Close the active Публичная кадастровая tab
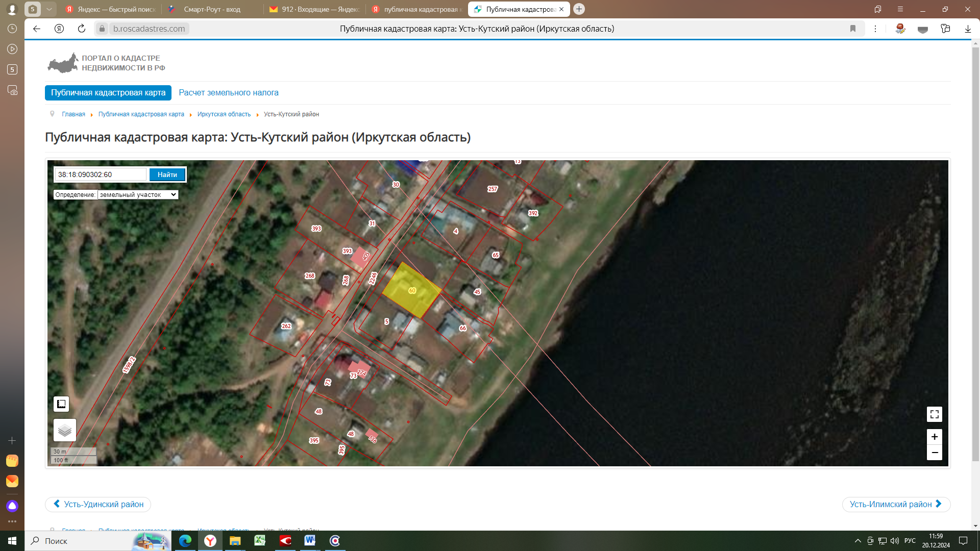 (x=561, y=9)
